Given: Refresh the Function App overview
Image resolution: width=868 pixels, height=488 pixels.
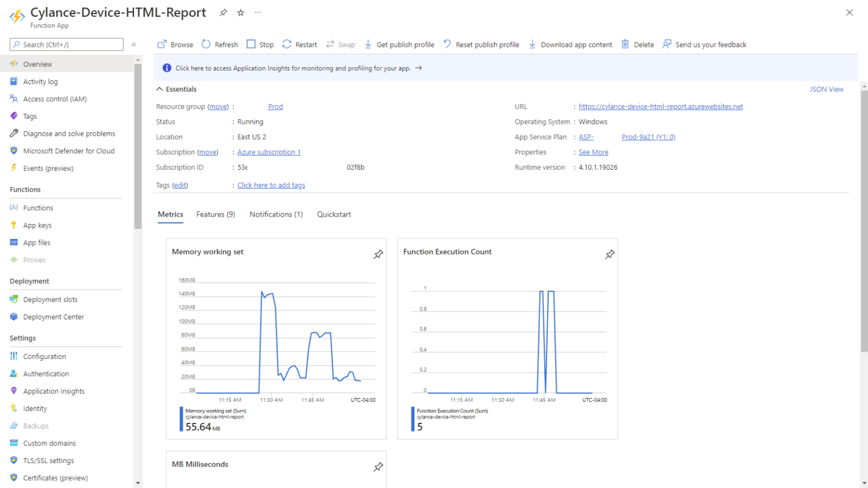Looking at the screenshot, I should click(220, 45).
